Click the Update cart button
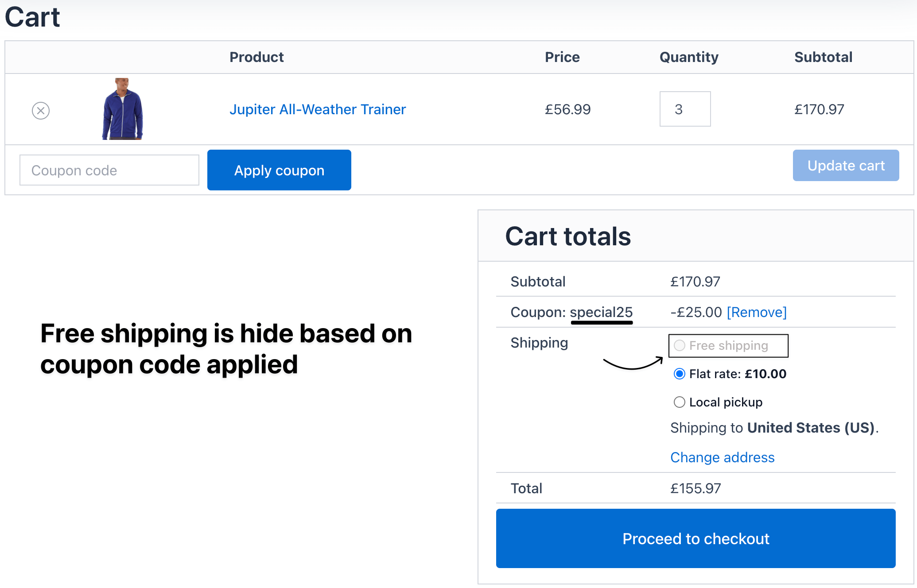 click(845, 166)
